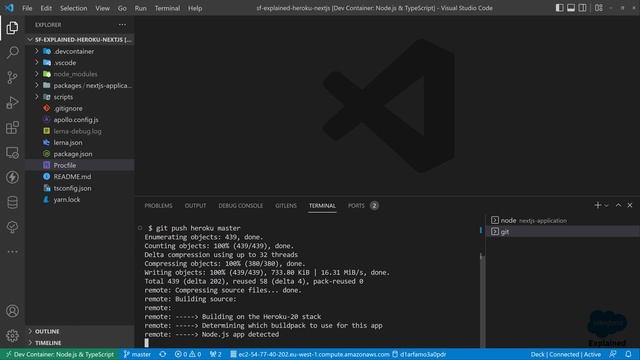Screen dimensions: 640x360
Task: Switch to the GitLens panel tab
Action: click(x=286, y=206)
